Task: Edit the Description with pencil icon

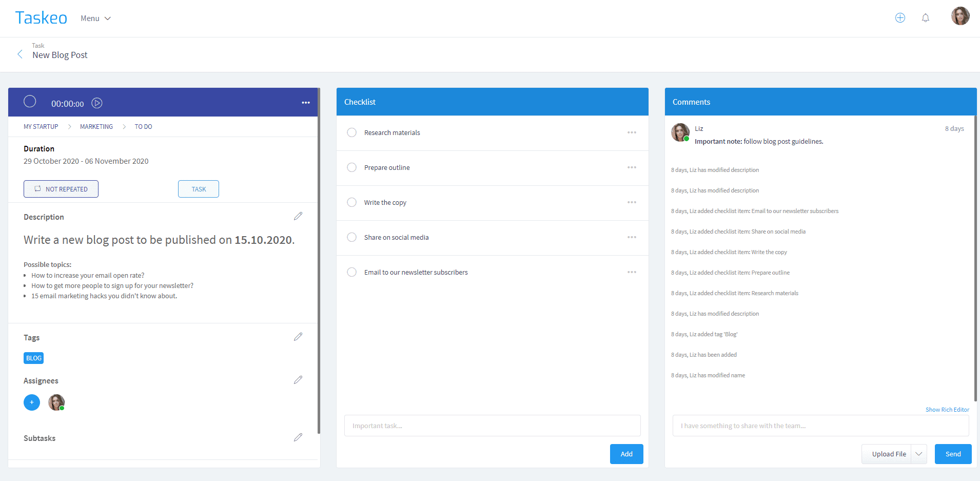Action: coord(298,217)
